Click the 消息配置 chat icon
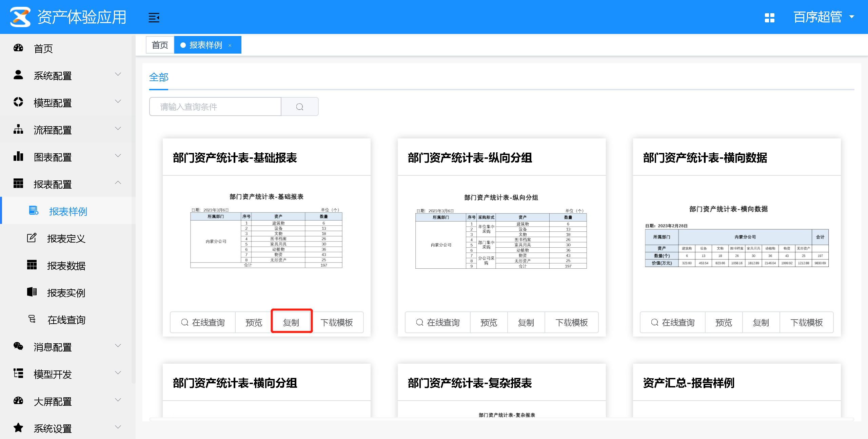 pyautogui.click(x=18, y=346)
